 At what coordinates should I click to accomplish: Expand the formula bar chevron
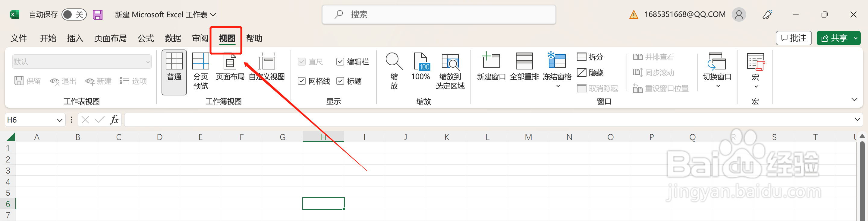[857, 120]
